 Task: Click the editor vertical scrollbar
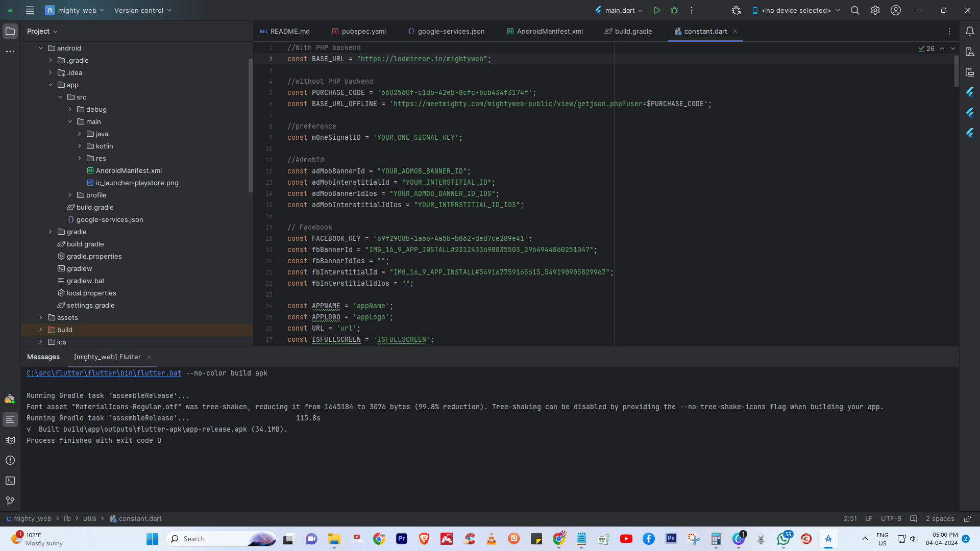[x=956, y=71]
